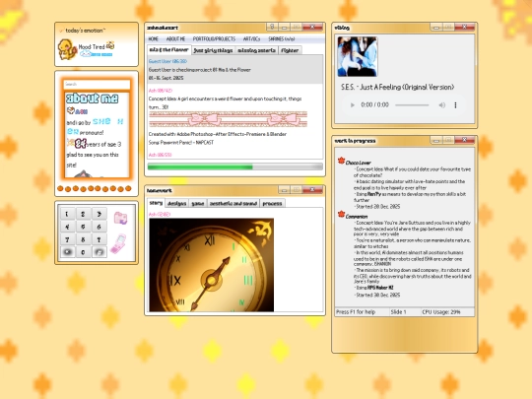Screen dimensions: 532x399
Task: Select the story tab in homework window
Action: [156, 203]
